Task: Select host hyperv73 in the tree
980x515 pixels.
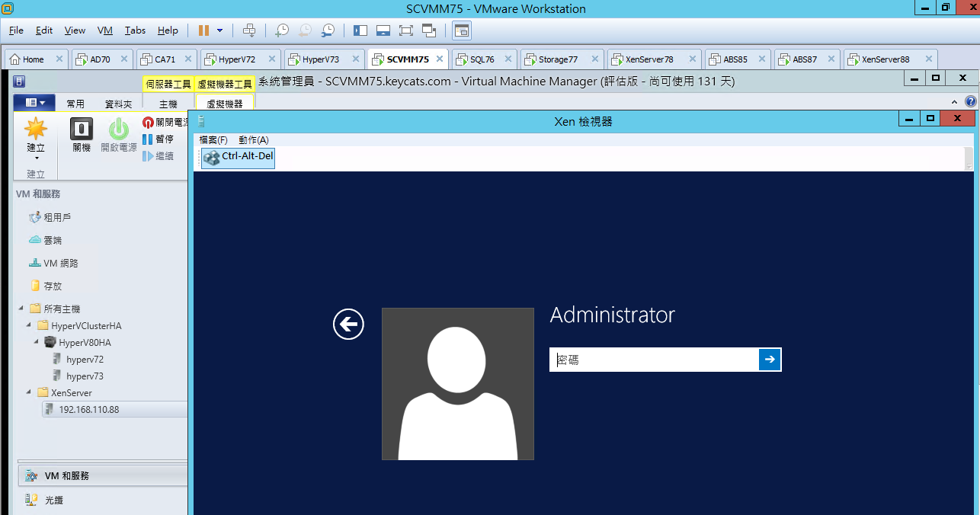Action: 78,376
